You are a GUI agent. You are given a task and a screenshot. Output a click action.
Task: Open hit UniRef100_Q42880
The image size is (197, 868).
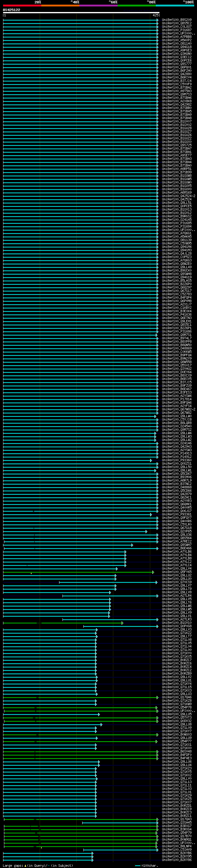click(x=177, y=74)
